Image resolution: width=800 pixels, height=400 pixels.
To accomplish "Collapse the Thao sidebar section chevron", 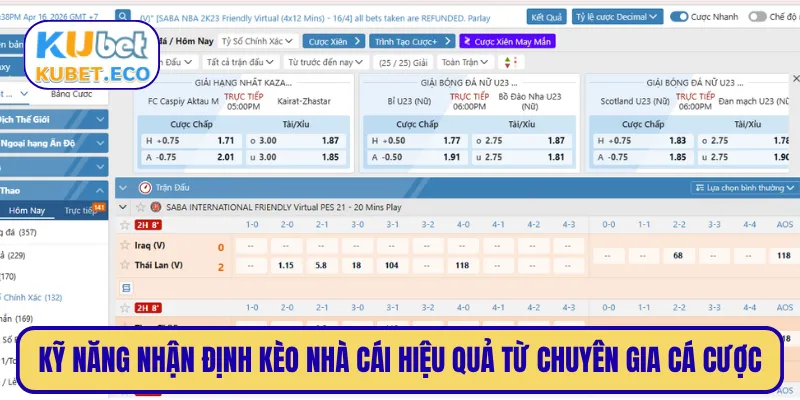I will (x=99, y=191).
